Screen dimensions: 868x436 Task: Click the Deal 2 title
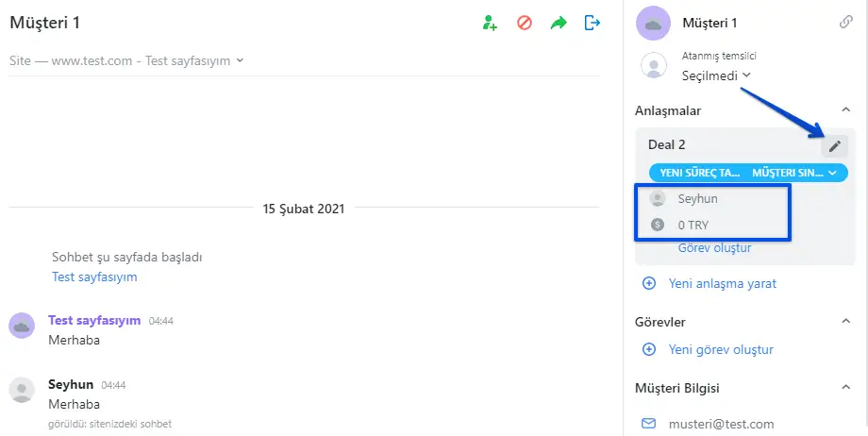[666, 144]
